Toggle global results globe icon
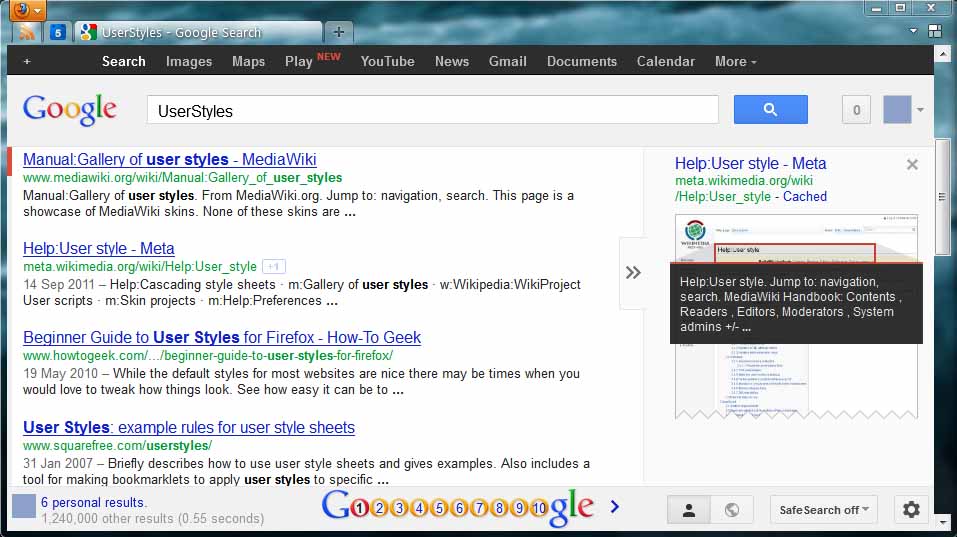 point(732,510)
